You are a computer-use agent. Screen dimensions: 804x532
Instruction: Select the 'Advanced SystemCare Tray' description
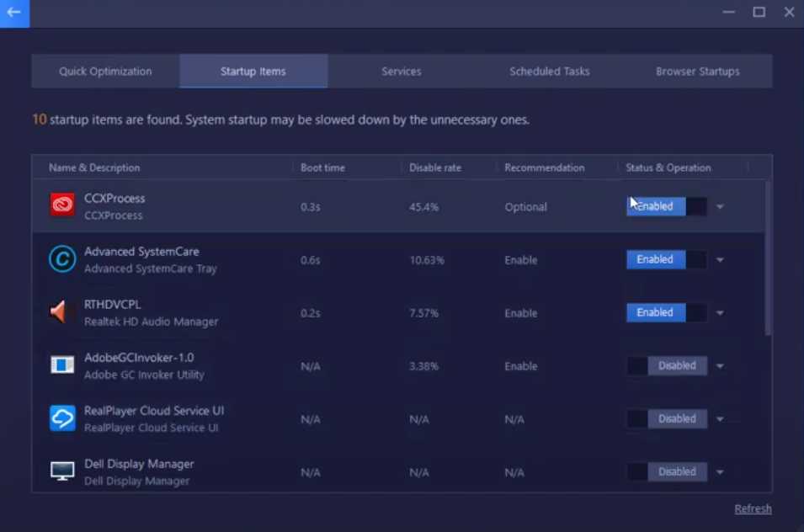pyautogui.click(x=150, y=269)
